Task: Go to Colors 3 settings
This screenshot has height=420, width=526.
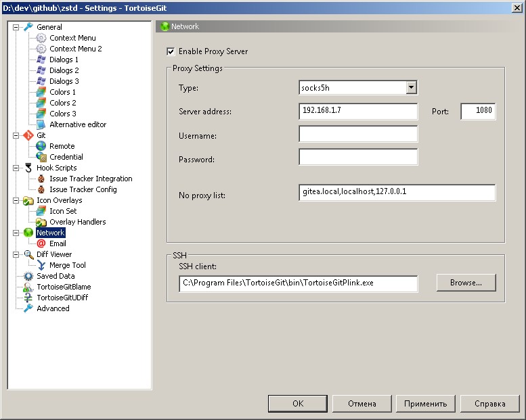Action: (x=63, y=114)
